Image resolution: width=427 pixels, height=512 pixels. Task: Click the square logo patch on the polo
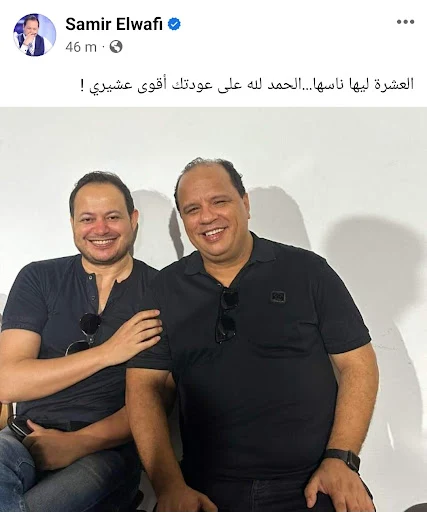278,296
